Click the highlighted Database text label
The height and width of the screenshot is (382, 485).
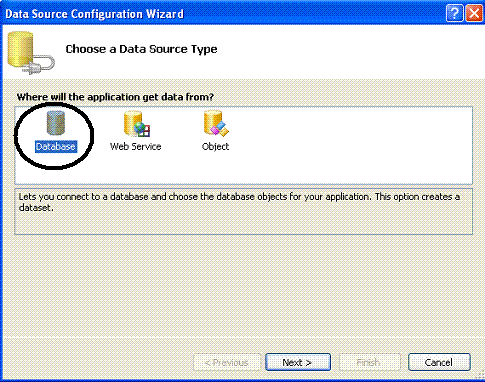pyautogui.click(x=56, y=147)
